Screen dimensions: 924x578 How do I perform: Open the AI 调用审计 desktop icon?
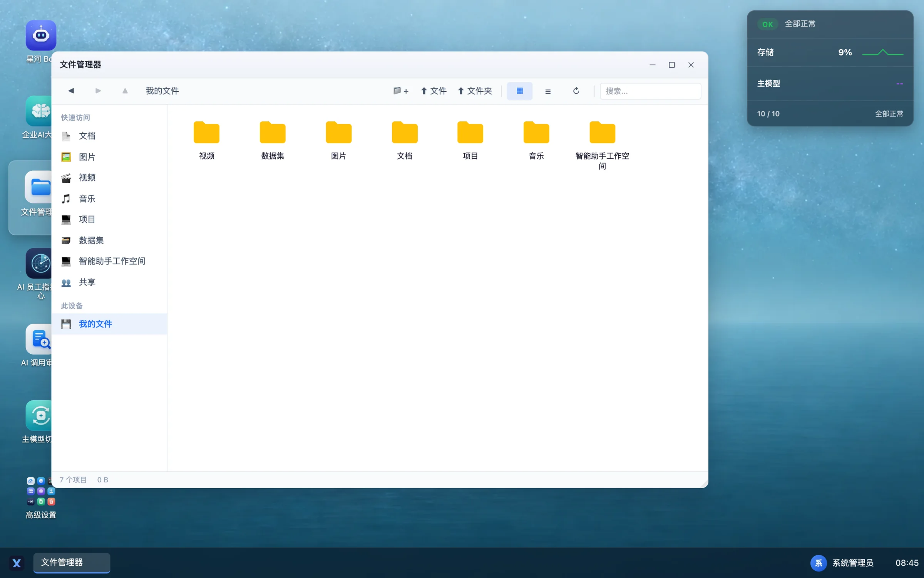point(38,339)
